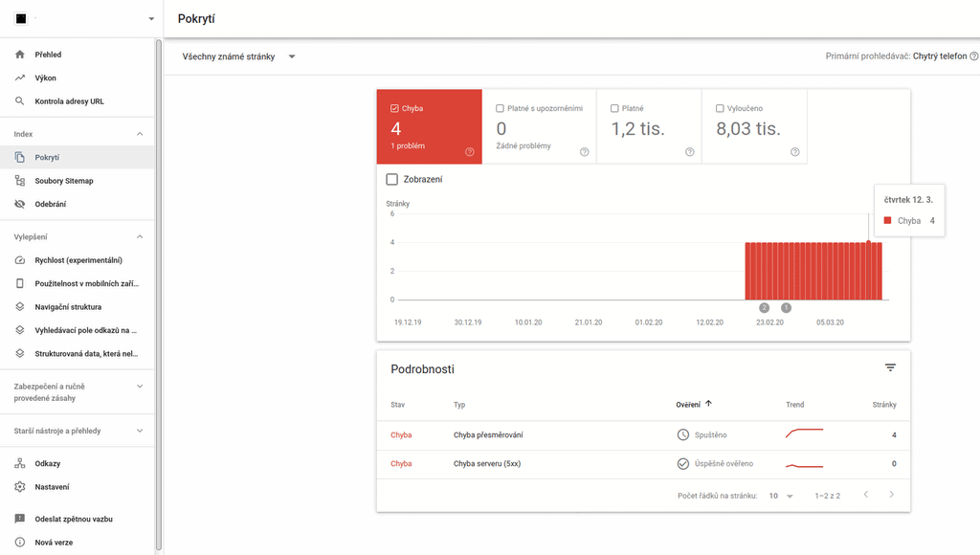The width and height of the screenshot is (980, 555).
Task: Click help icon on Platné s upozorněními card
Action: pos(585,152)
